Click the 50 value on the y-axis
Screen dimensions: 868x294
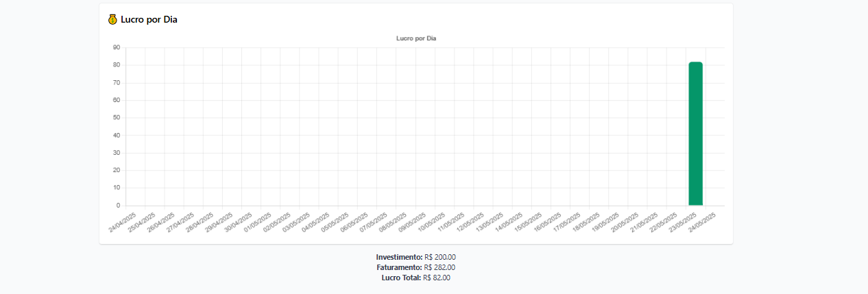point(117,117)
